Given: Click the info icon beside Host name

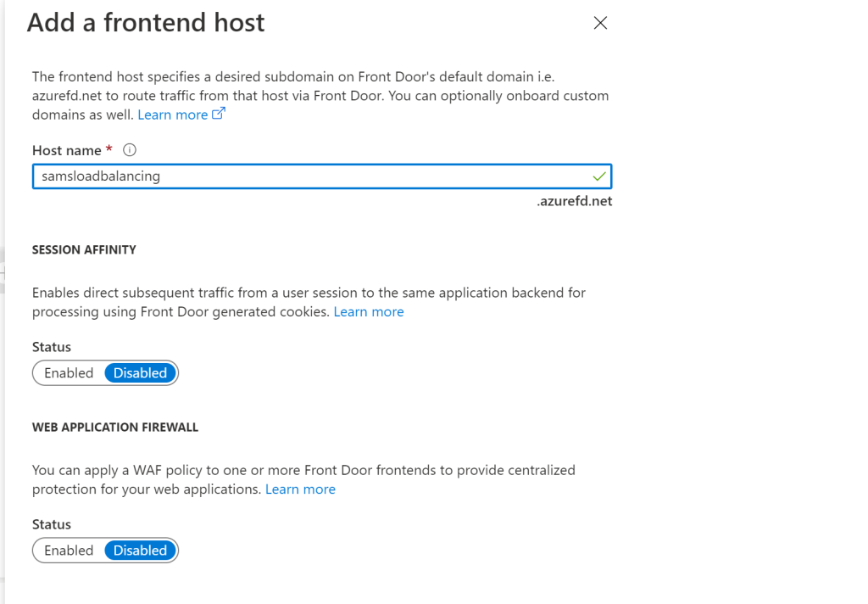Looking at the screenshot, I should click(x=130, y=150).
